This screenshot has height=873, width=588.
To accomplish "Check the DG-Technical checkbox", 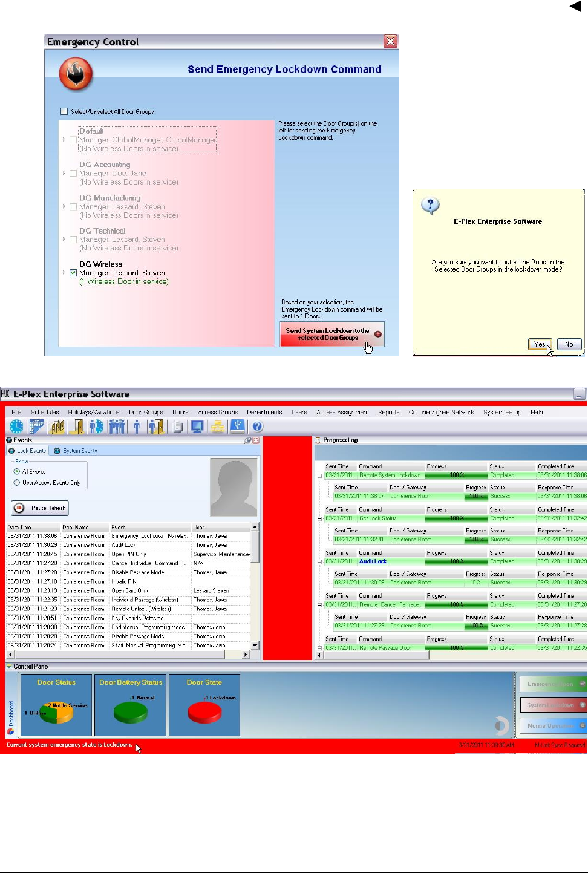I will pyautogui.click(x=73, y=240).
